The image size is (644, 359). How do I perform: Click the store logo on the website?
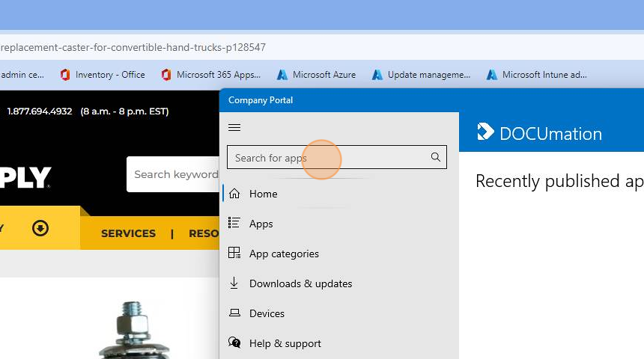coord(25,177)
